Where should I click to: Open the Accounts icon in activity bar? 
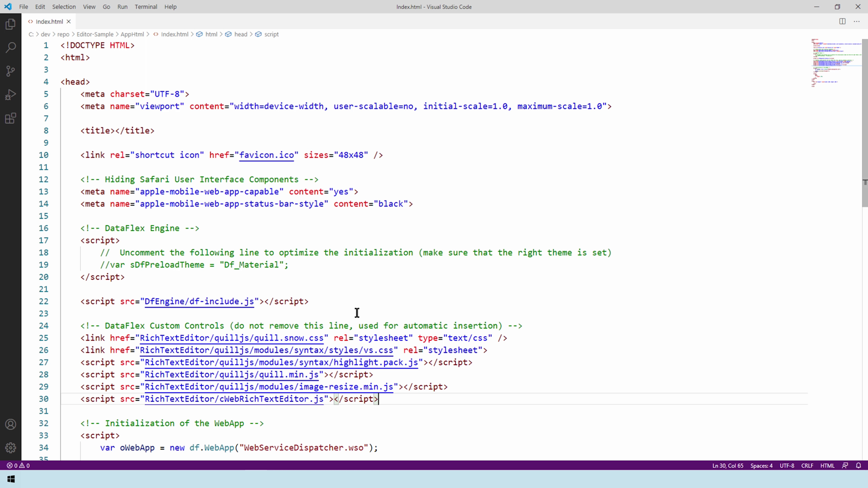[10, 424]
